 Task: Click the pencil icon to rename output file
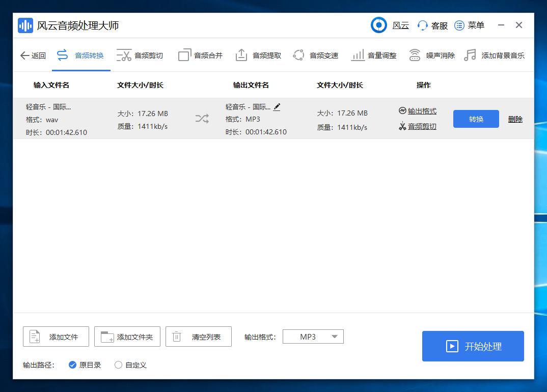pyautogui.click(x=277, y=107)
